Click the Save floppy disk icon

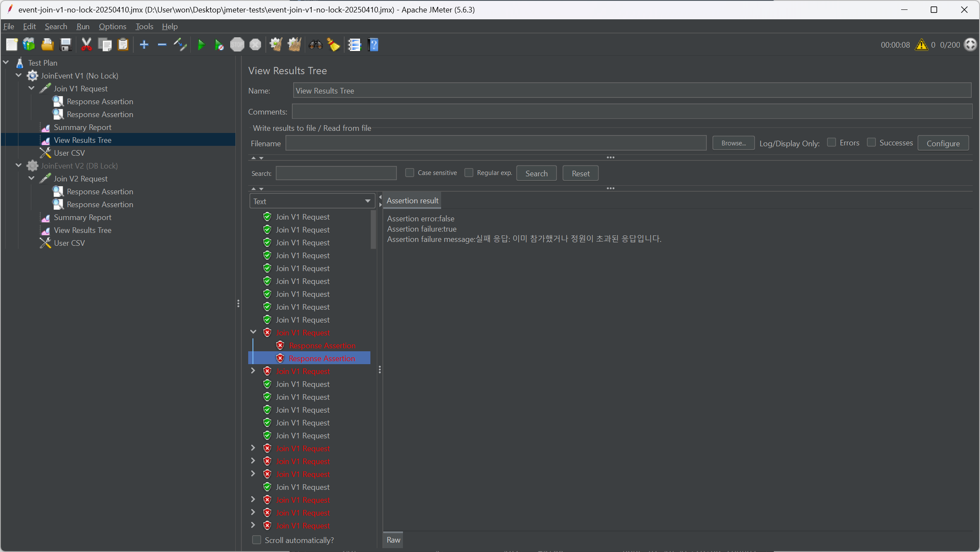66,45
